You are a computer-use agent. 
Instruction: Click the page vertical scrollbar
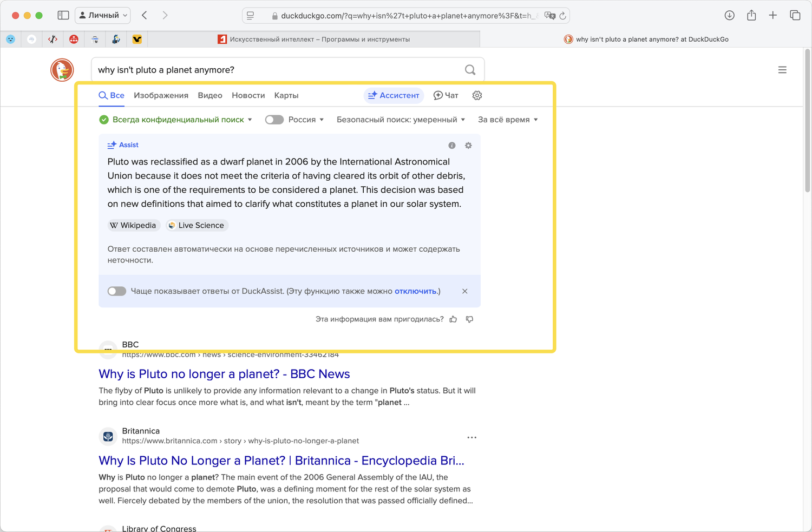click(808, 120)
